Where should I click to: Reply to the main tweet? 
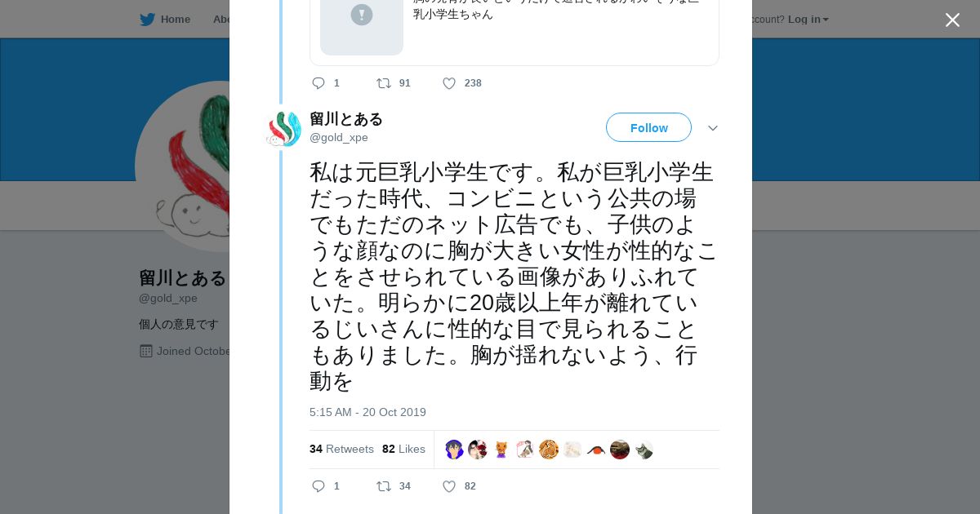pos(318,486)
